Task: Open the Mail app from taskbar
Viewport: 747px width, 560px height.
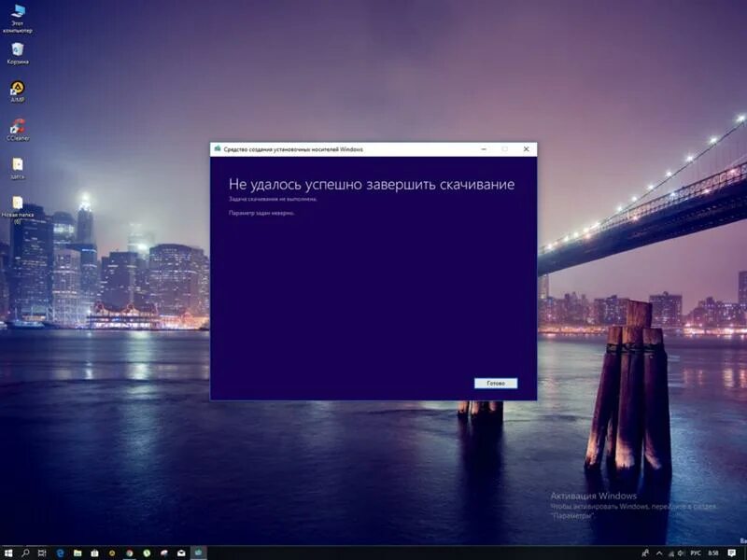Action: click(x=181, y=553)
